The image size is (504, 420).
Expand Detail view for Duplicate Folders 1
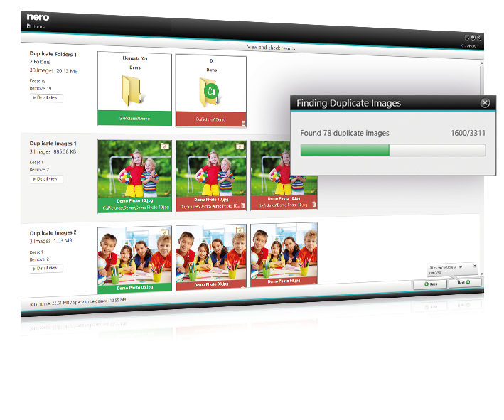pos(46,97)
